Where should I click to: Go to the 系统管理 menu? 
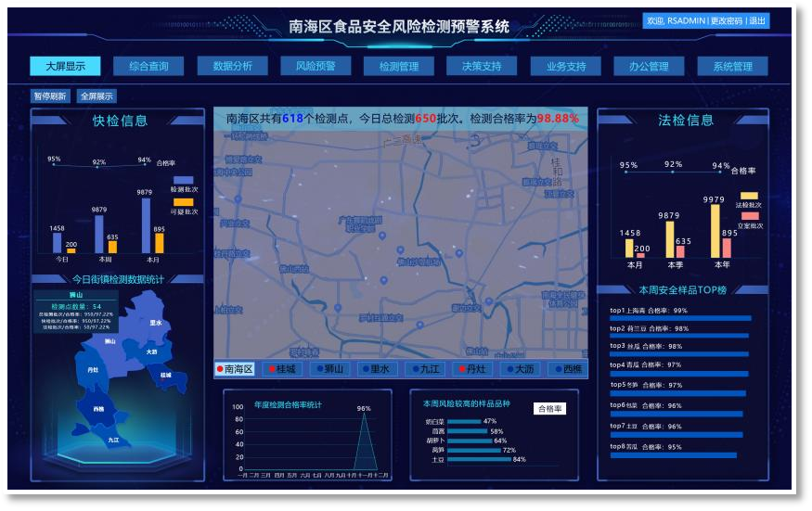[732, 66]
